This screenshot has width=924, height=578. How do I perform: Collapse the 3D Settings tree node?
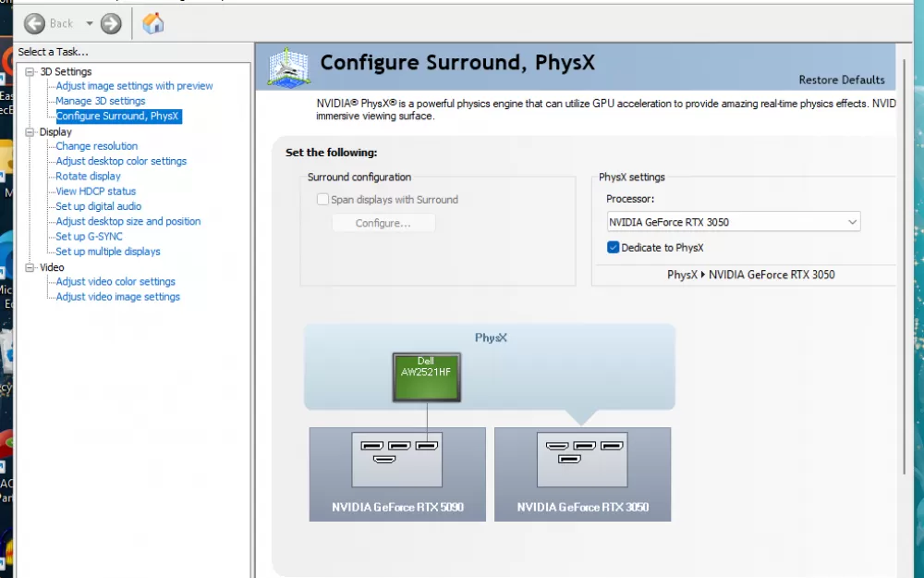[30, 71]
